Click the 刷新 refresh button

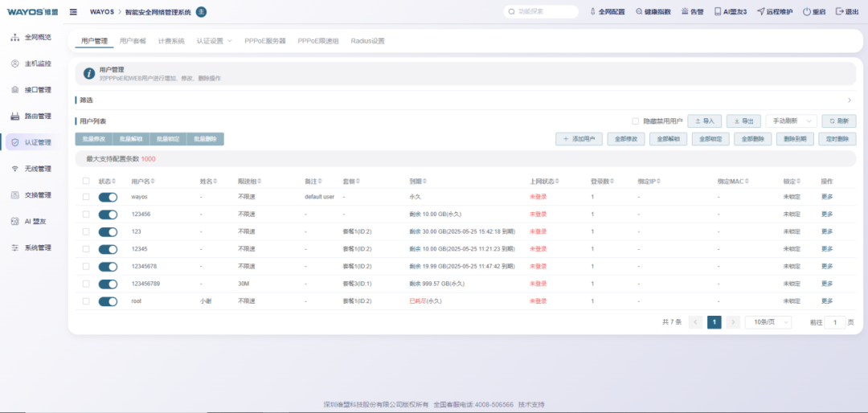(x=839, y=121)
